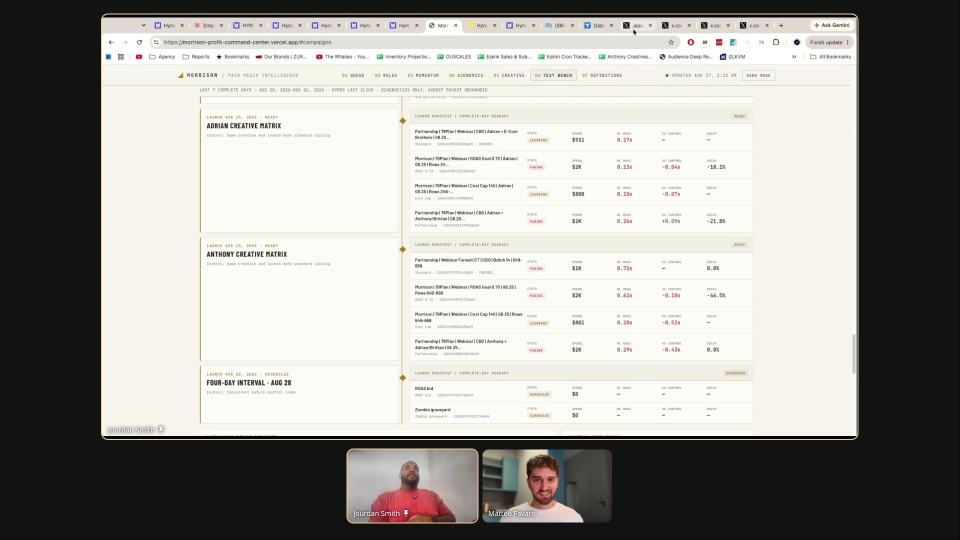Viewport: 960px width, 540px height.
Task: Close the active Morrison browser tab
Action: 456,26
